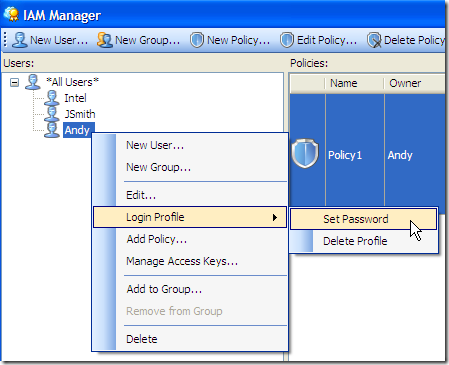Collapse the *All Users* tree node
449x365 pixels.
(x=14, y=82)
